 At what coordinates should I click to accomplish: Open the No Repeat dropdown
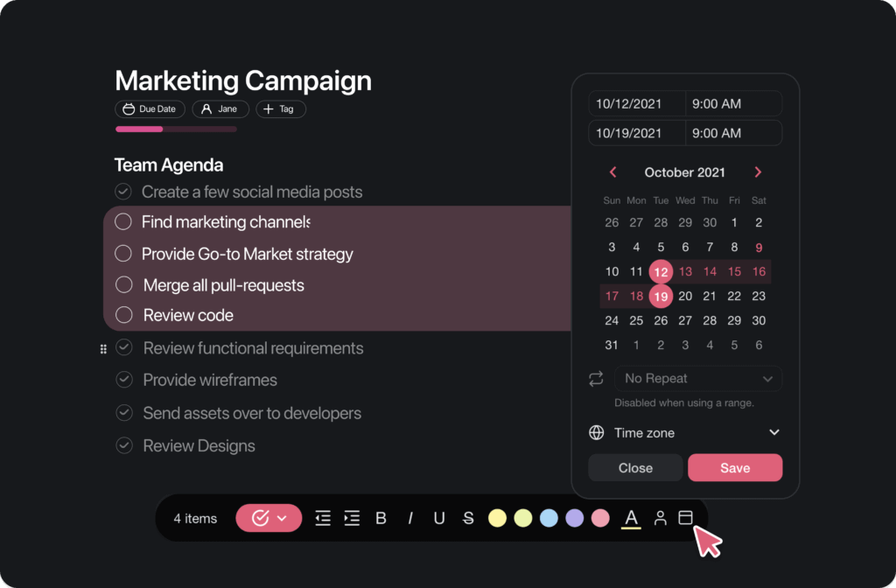pyautogui.click(x=697, y=379)
